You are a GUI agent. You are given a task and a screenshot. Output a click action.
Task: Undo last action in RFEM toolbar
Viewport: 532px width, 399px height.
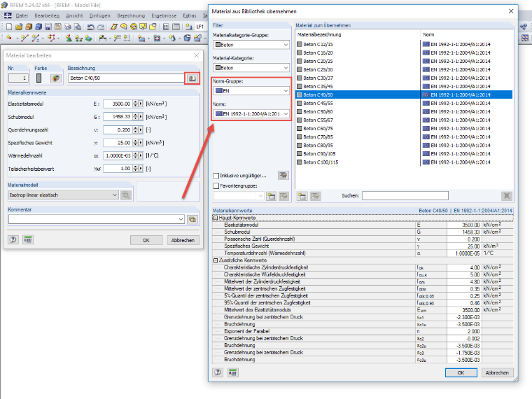coord(90,27)
